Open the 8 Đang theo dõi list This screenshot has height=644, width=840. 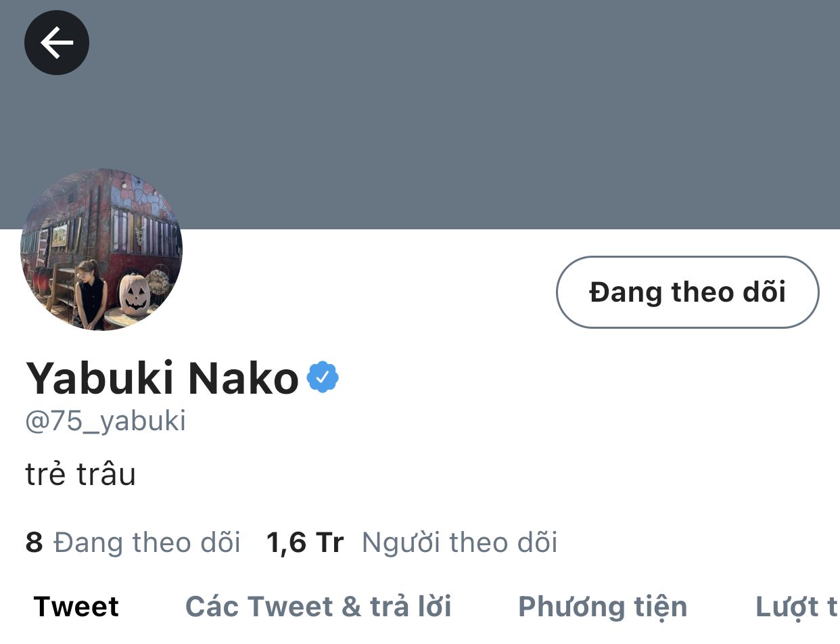[x=133, y=543]
